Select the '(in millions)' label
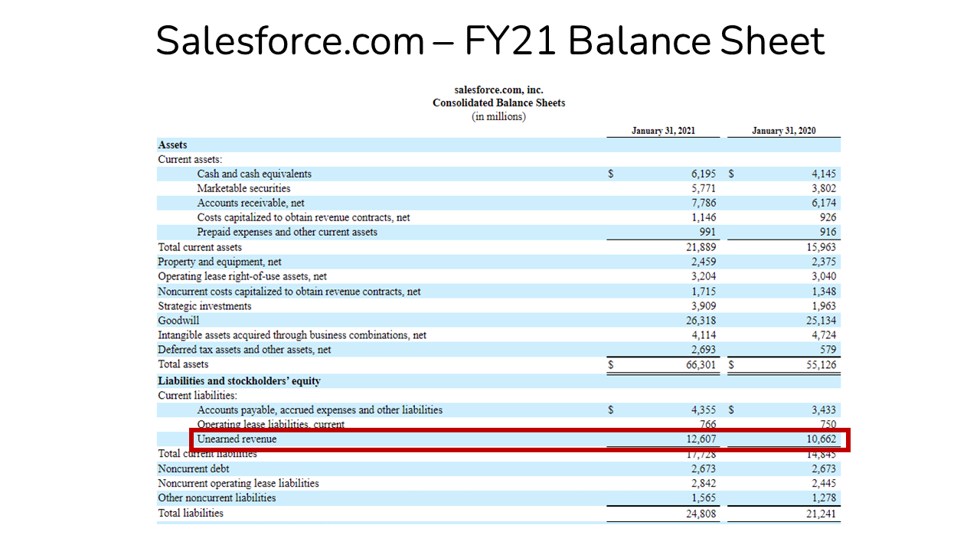 [498, 116]
